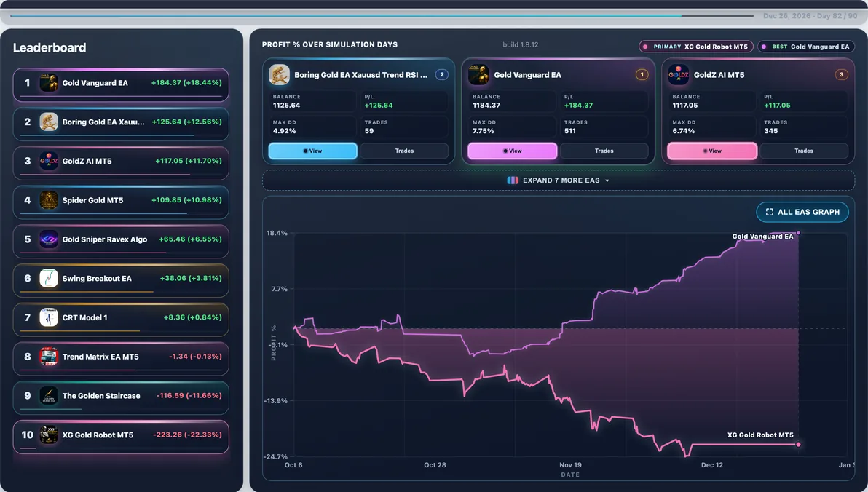Image resolution: width=868 pixels, height=492 pixels.
Task: Click the -116.59 (-11.66%) leaderboard value
Action: (x=189, y=396)
